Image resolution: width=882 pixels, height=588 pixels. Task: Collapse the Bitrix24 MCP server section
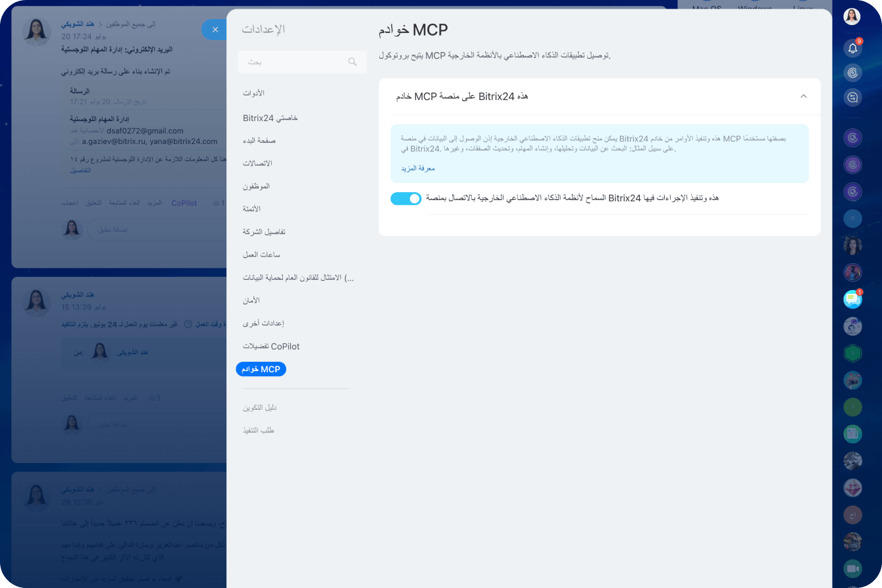point(803,96)
